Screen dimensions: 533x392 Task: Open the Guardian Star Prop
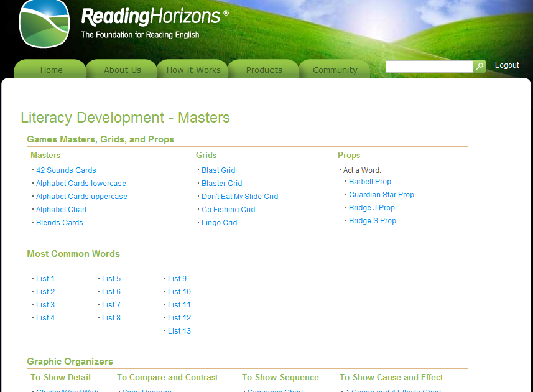click(381, 194)
